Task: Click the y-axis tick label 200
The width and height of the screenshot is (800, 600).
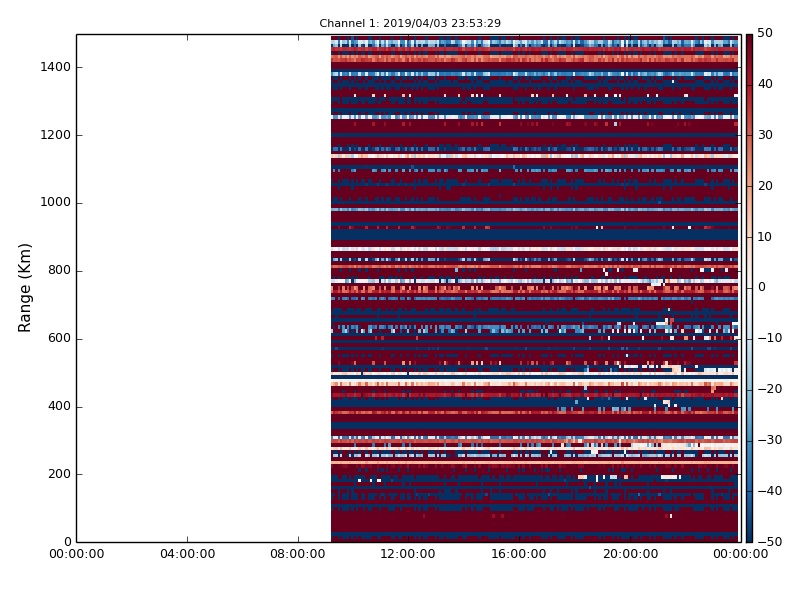Action: 59,473
